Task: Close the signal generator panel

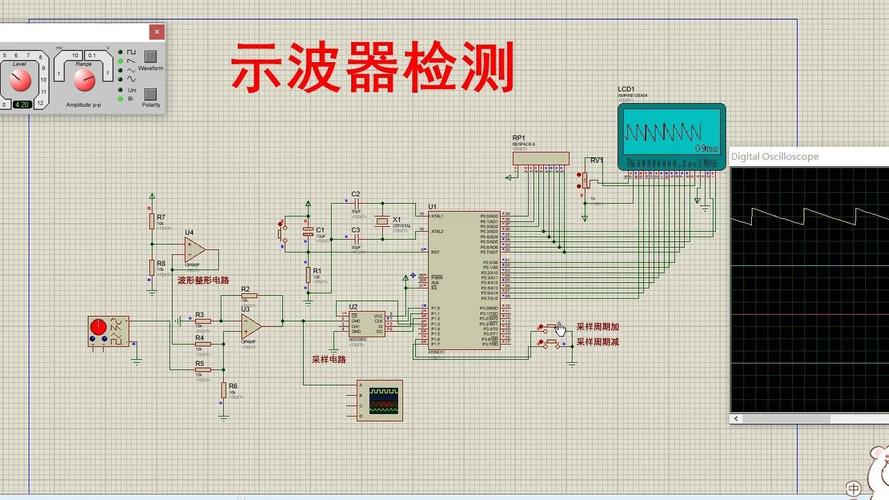Action: point(157,32)
